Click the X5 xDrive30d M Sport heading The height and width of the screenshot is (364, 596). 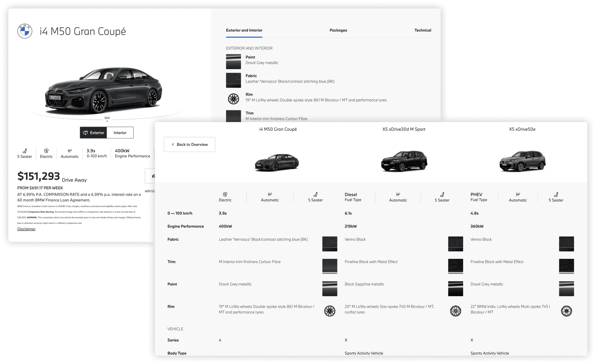pos(404,129)
